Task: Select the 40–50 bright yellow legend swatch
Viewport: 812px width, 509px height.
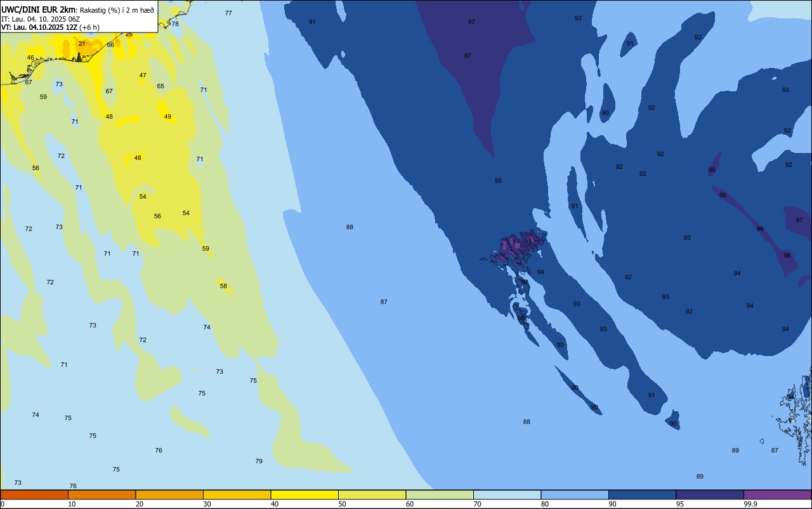Action: coord(304,494)
